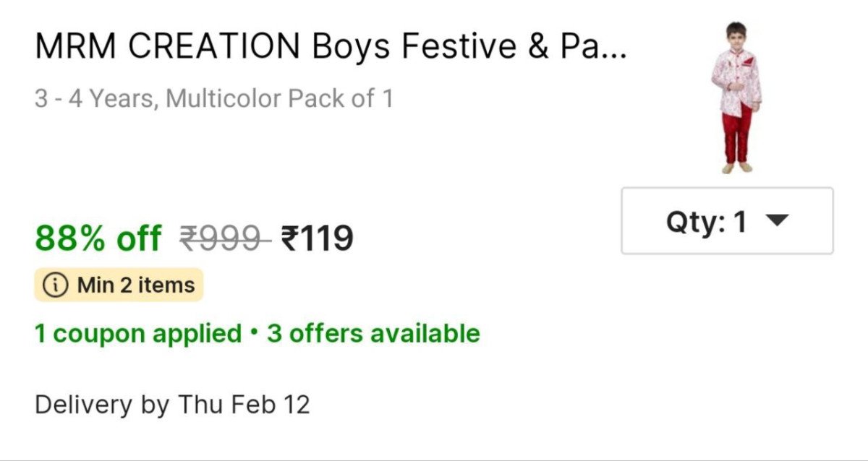Click the dot separator between coupon and offers
Image resolution: width=868 pixels, height=461 pixels.
click(254, 333)
